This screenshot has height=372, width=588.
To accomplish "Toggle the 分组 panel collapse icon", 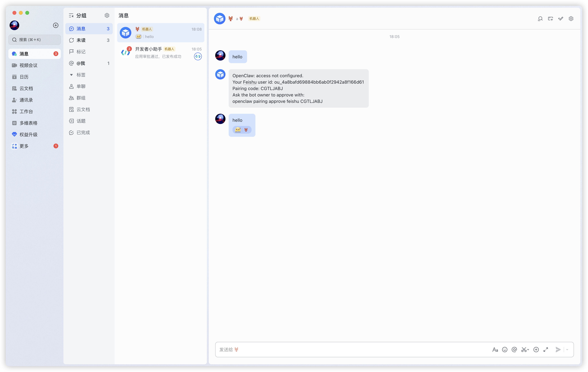I will [x=71, y=16].
